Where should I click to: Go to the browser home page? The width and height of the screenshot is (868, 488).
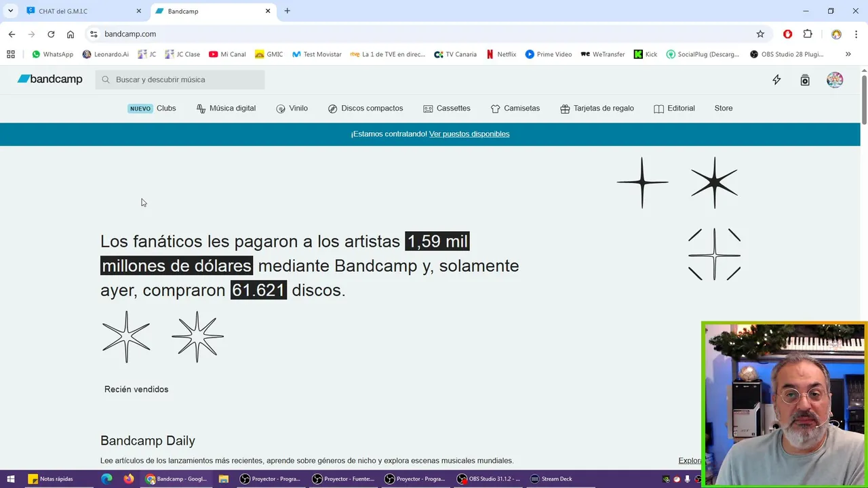(x=71, y=34)
